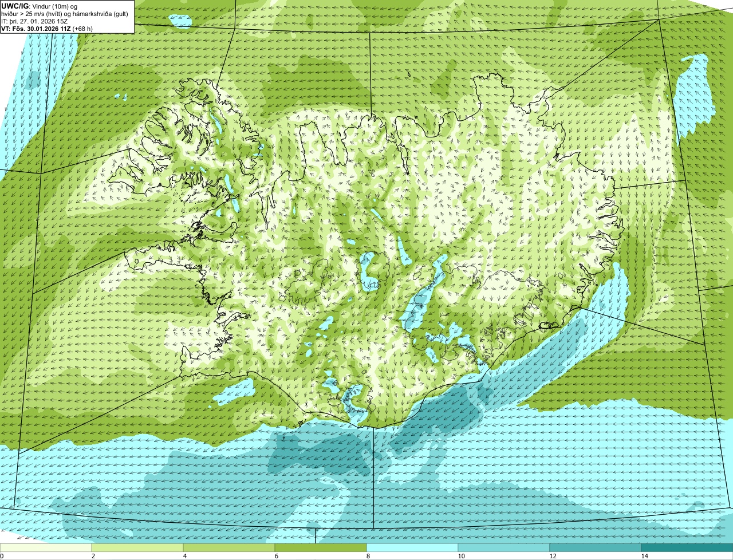This screenshot has width=733, height=560.
Task: Click the light cyan 8–10 m/s scale segment
Action: tap(412, 547)
